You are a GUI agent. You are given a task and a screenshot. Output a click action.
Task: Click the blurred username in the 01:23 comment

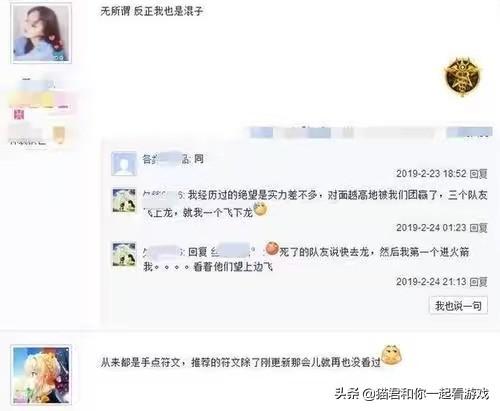[163, 195]
